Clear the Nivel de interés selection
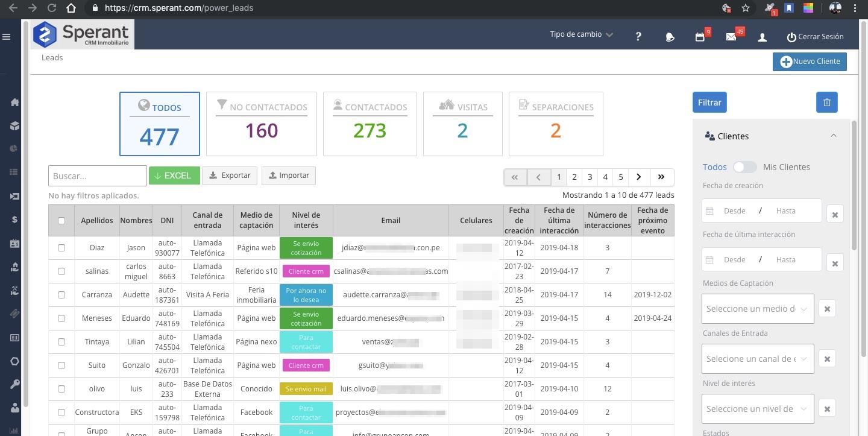Viewport: 868px width, 436px height. (827, 409)
